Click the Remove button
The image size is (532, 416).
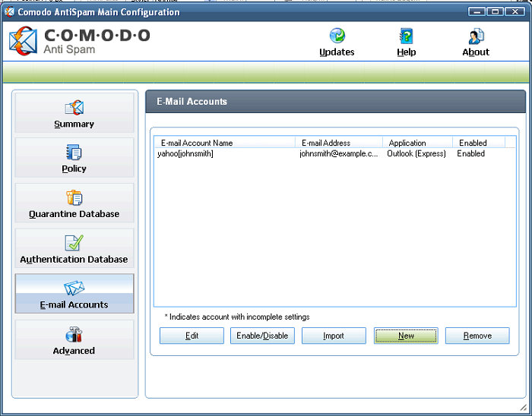477,336
